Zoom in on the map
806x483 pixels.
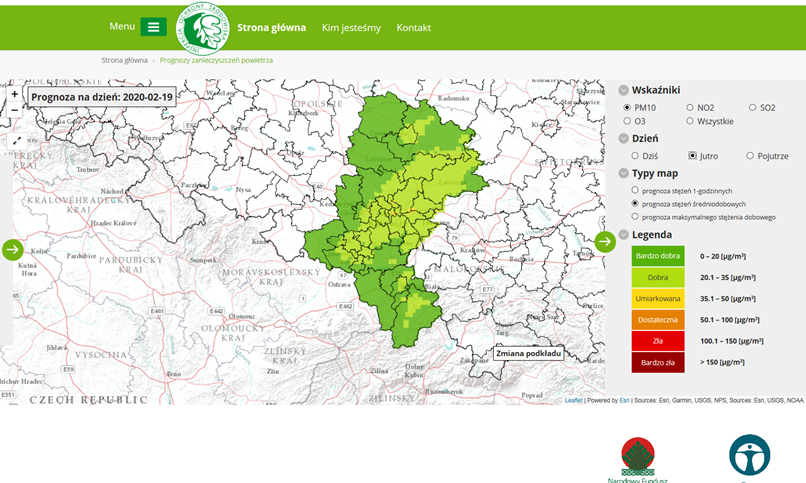(15, 93)
